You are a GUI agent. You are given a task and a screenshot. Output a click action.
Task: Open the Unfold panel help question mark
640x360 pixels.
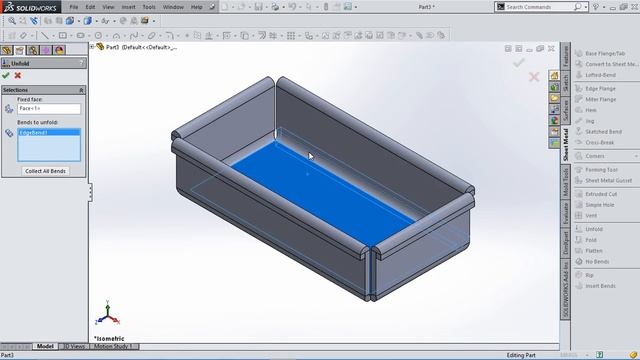[x=82, y=63]
